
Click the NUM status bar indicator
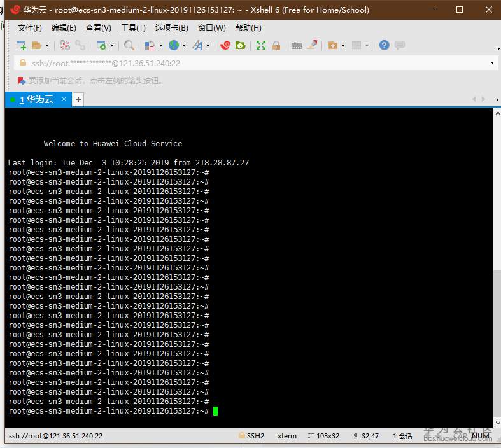click(480, 436)
